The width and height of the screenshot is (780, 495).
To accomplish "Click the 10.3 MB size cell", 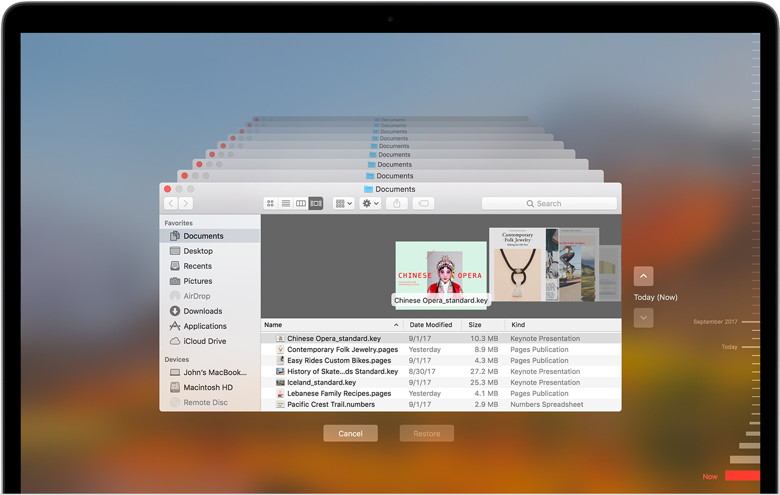I will [484, 338].
